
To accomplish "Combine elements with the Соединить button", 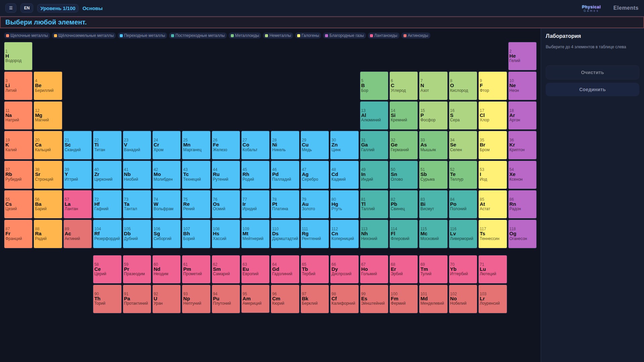I will (592, 89).
